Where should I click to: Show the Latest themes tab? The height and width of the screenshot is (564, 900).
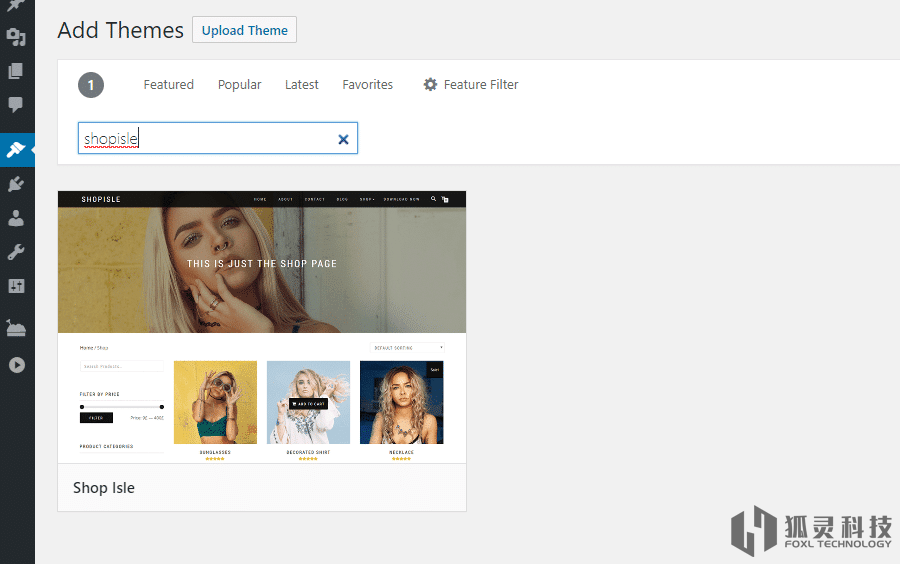[301, 85]
